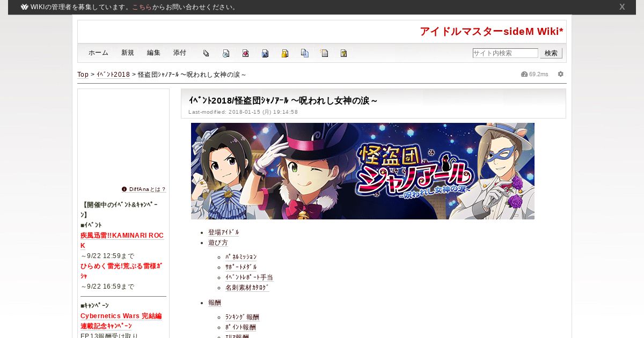
Task: Go to Top breadcrumb link
Action: (x=83, y=75)
